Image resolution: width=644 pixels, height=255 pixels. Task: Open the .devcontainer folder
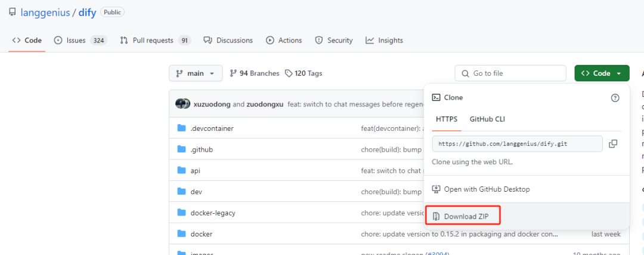[x=212, y=128]
